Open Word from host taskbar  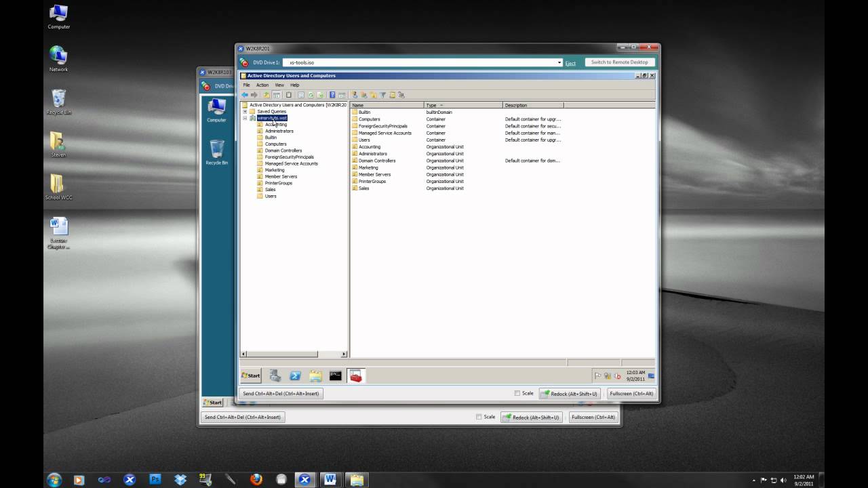(330, 479)
